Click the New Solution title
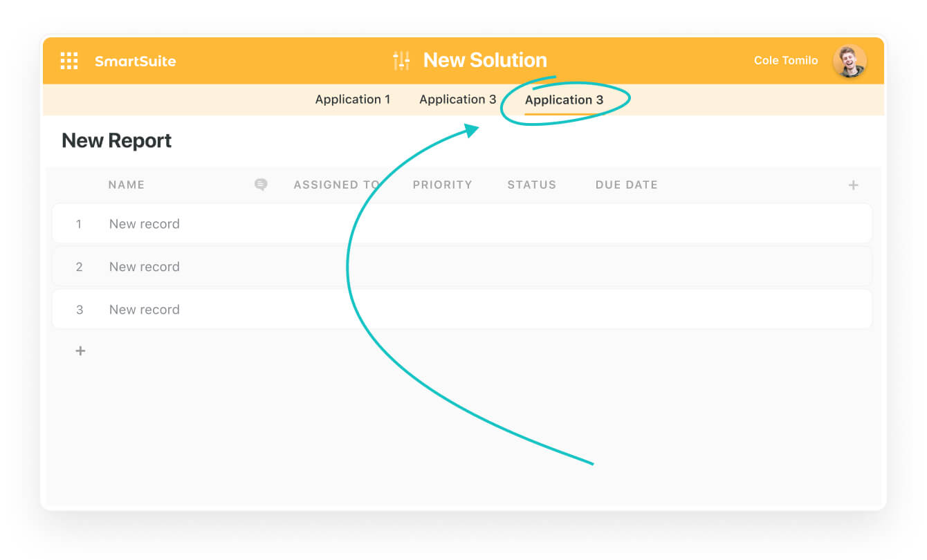The width and height of the screenshot is (927, 560). (485, 60)
